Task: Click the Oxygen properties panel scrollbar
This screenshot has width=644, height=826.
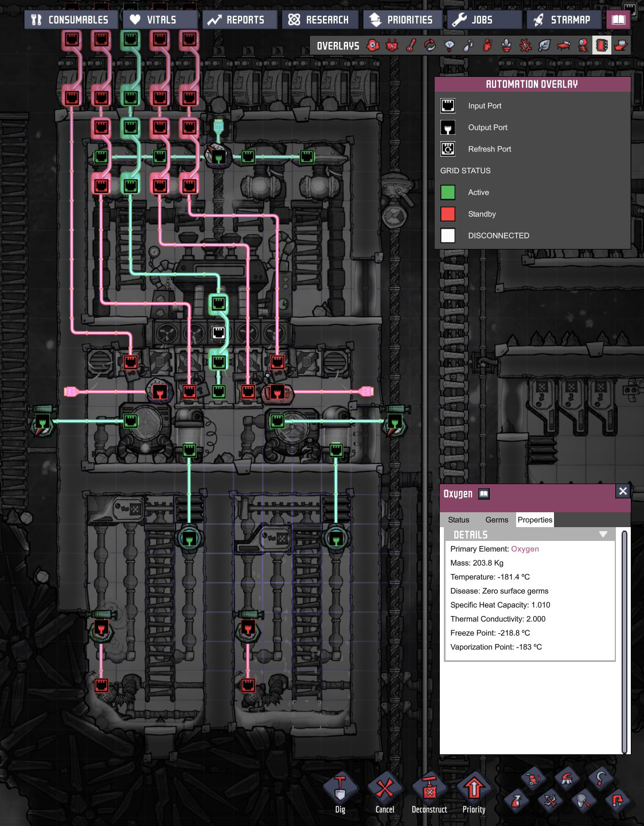Action: coord(624,640)
